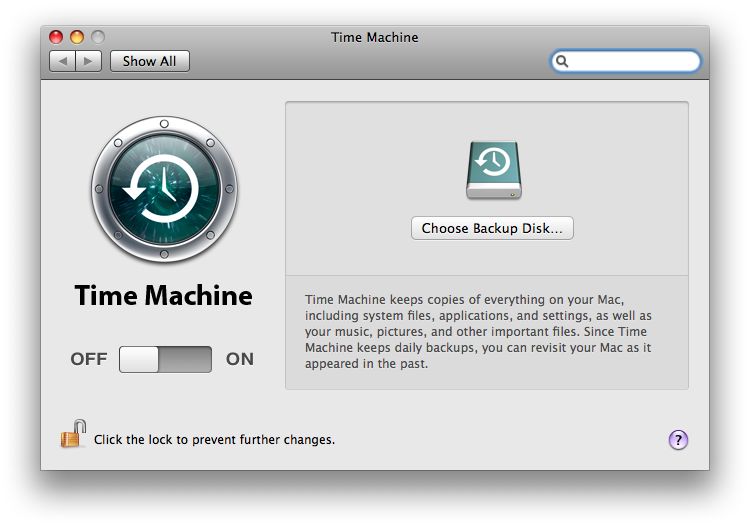Go back with the left arrow
The height and width of the screenshot is (526, 750).
point(62,61)
